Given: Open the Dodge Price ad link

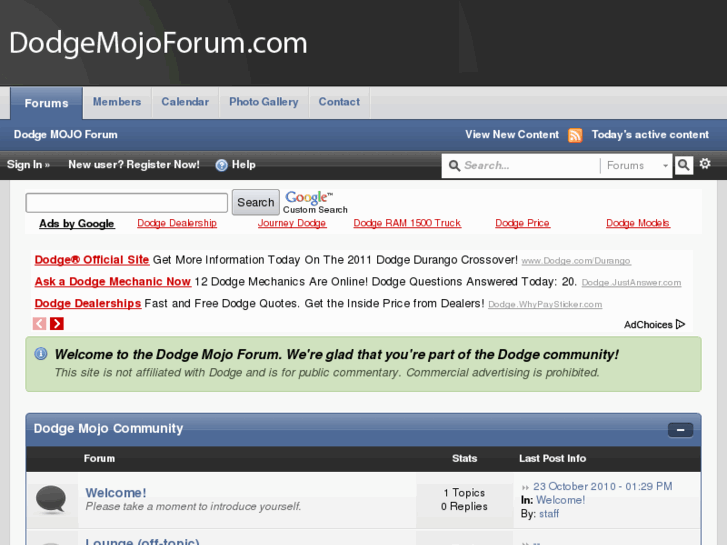Looking at the screenshot, I should click(x=522, y=223).
